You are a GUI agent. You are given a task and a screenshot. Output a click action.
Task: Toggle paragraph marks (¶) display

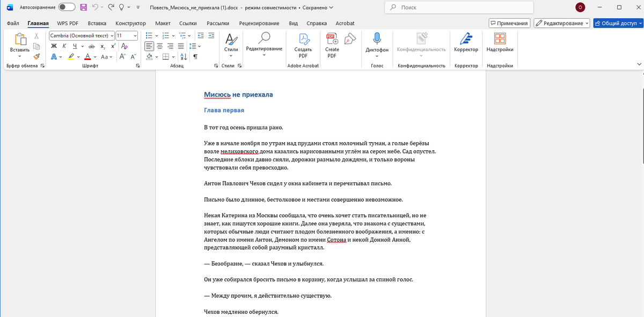195,57
